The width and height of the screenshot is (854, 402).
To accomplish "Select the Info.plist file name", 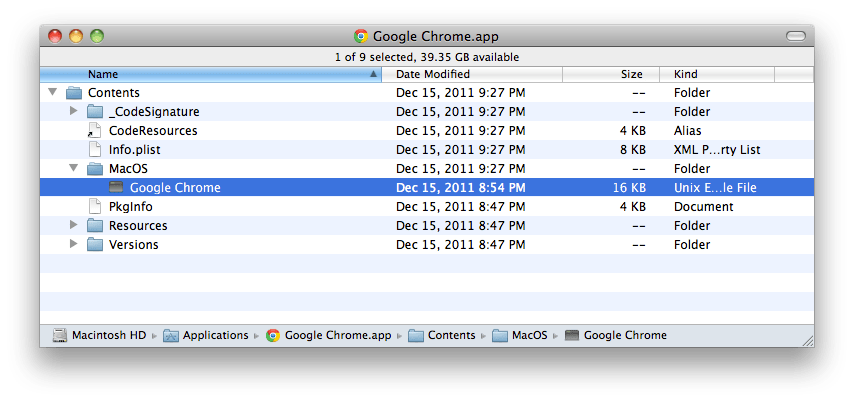I will [135, 150].
